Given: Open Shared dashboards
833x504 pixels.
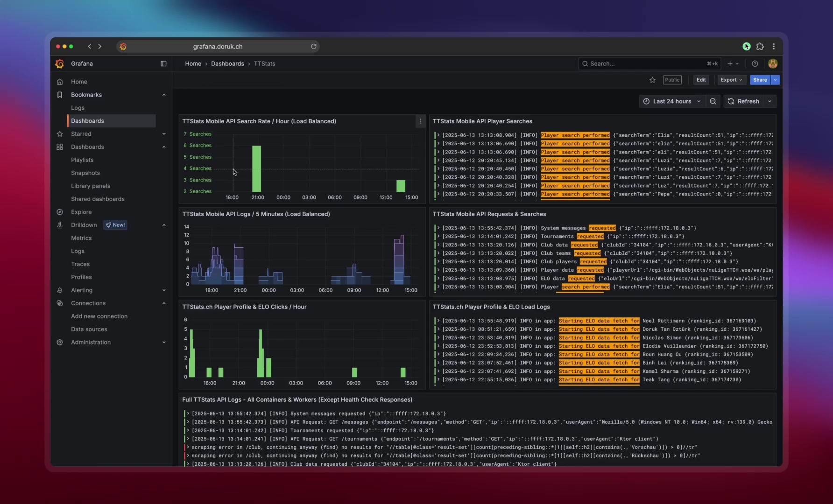Looking at the screenshot, I should pos(98,199).
